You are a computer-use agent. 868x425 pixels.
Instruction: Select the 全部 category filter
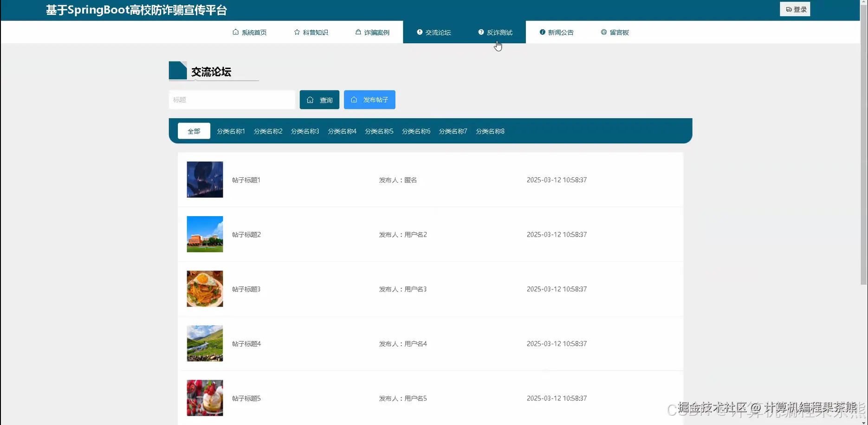194,131
